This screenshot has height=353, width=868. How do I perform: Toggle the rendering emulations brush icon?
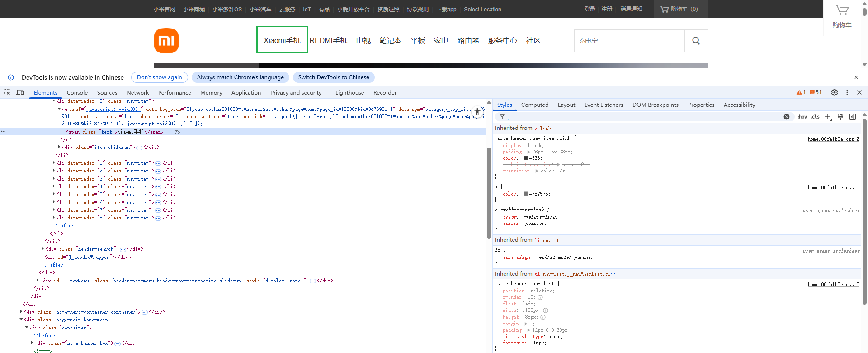[840, 117]
